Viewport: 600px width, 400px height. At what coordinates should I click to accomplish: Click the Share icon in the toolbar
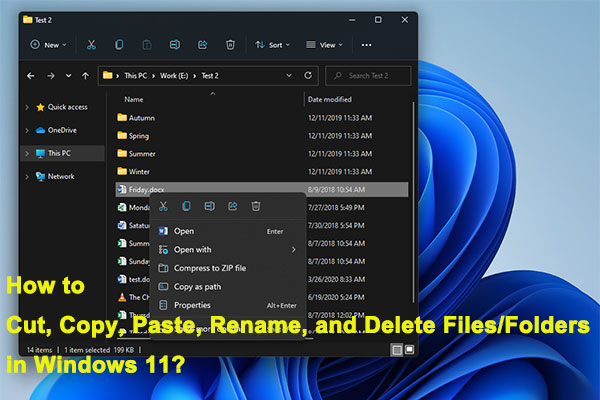coord(202,45)
